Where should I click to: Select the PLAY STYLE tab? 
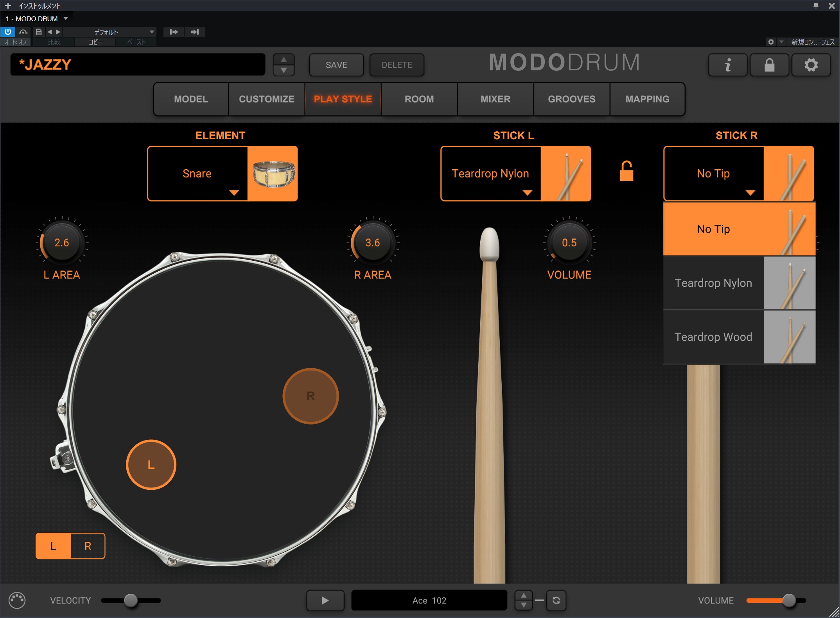pos(343,99)
